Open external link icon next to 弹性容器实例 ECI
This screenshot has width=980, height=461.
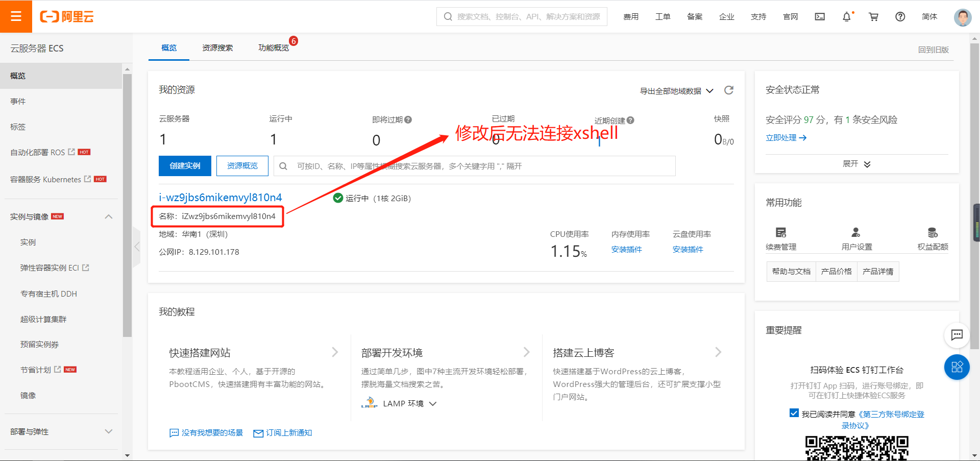[x=85, y=268]
